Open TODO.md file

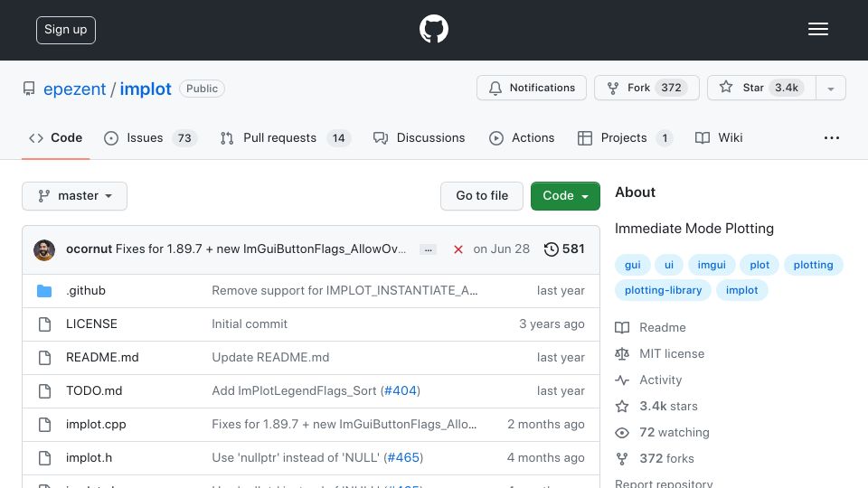(94, 390)
